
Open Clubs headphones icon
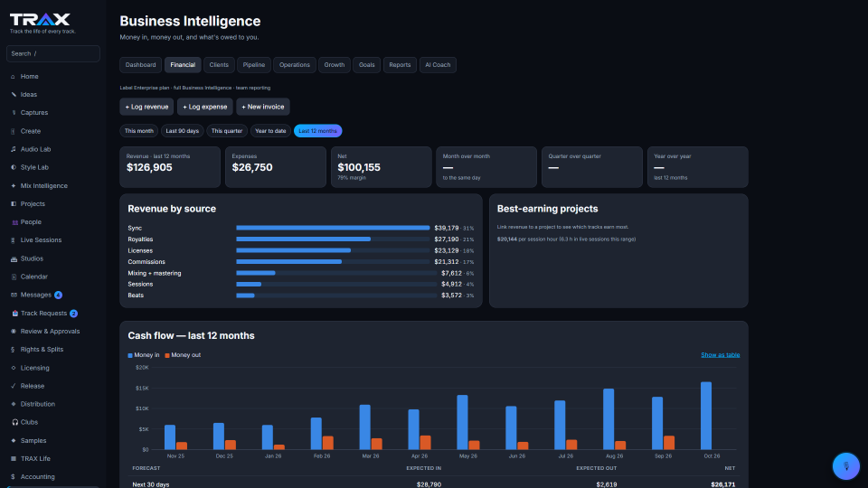(x=15, y=422)
